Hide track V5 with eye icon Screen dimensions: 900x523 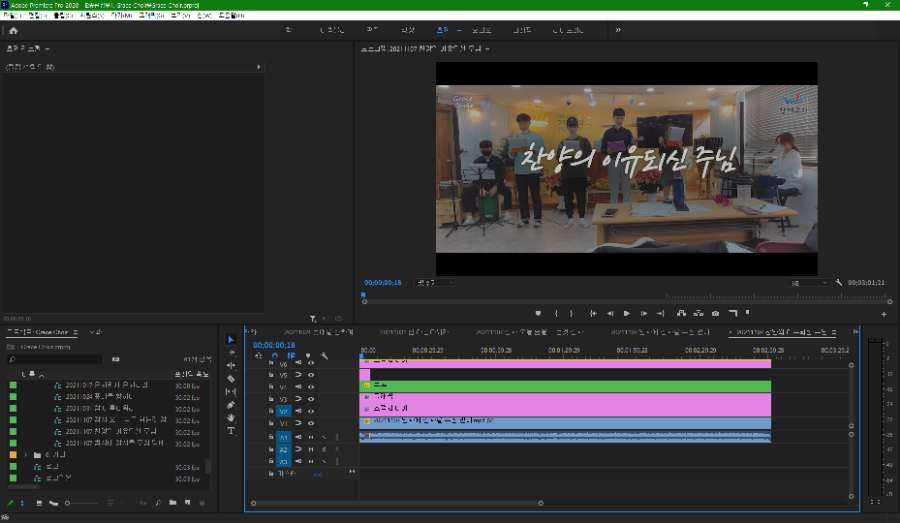click(x=311, y=375)
